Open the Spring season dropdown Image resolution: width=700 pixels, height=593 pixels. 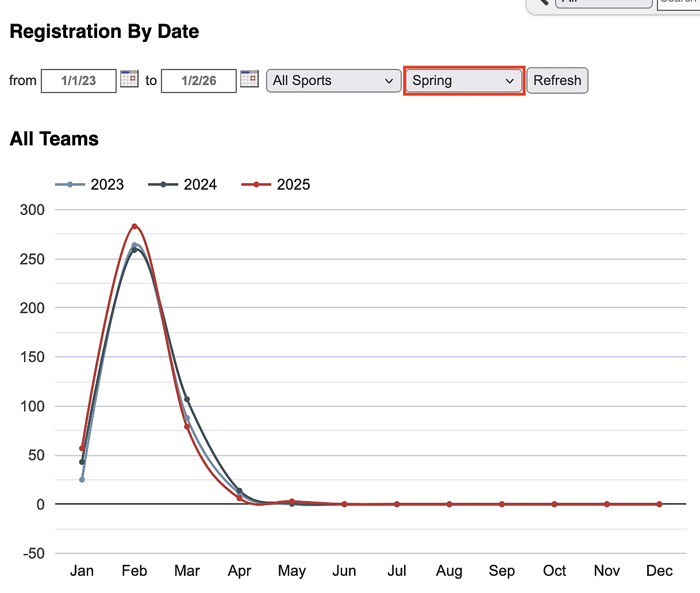tap(463, 81)
